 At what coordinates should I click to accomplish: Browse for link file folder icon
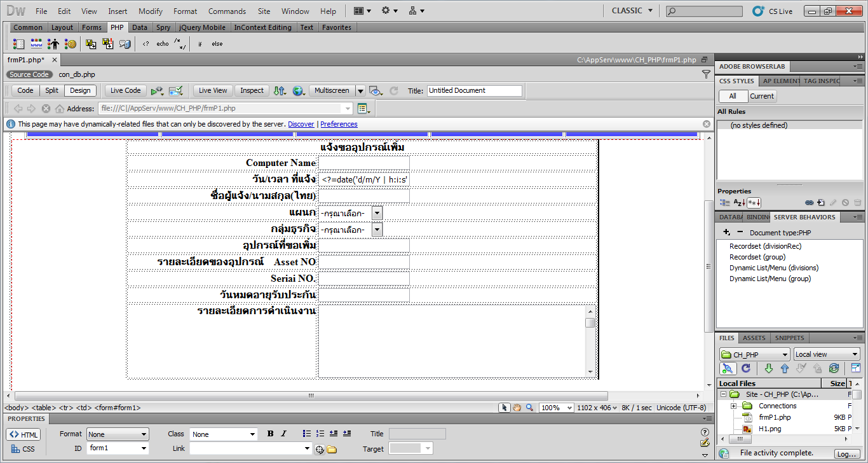coord(332,450)
